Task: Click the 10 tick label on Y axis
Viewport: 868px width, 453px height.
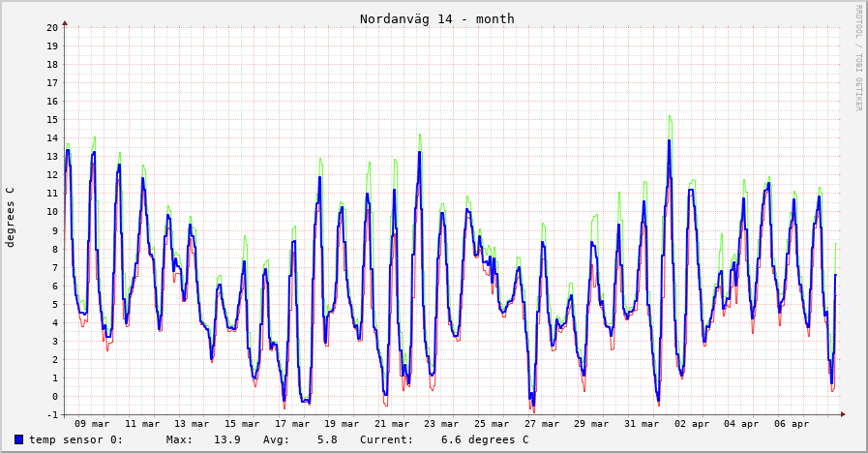Action: click(52, 212)
